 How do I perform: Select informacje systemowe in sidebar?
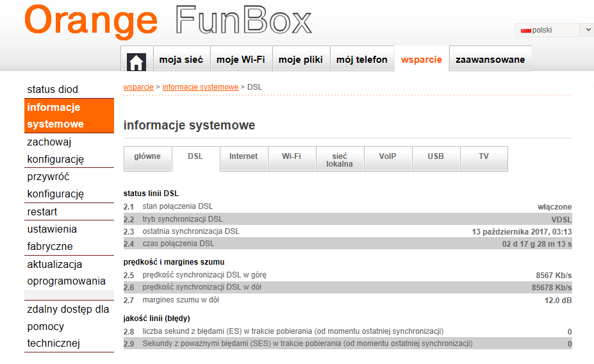pos(69,115)
